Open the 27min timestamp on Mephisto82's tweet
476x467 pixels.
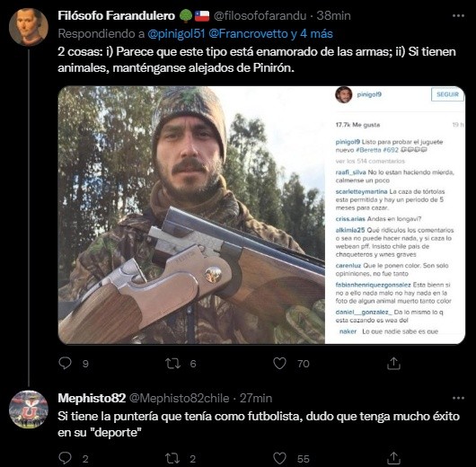click(256, 398)
